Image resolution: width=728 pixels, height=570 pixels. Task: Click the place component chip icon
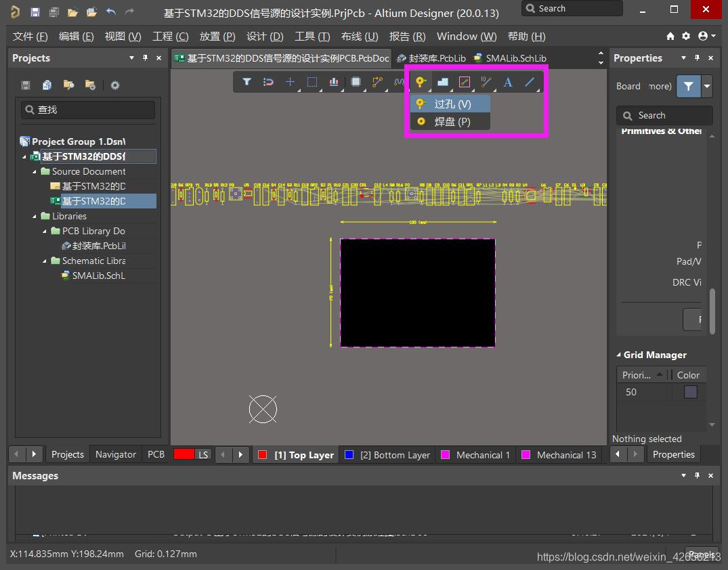tap(356, 82)
